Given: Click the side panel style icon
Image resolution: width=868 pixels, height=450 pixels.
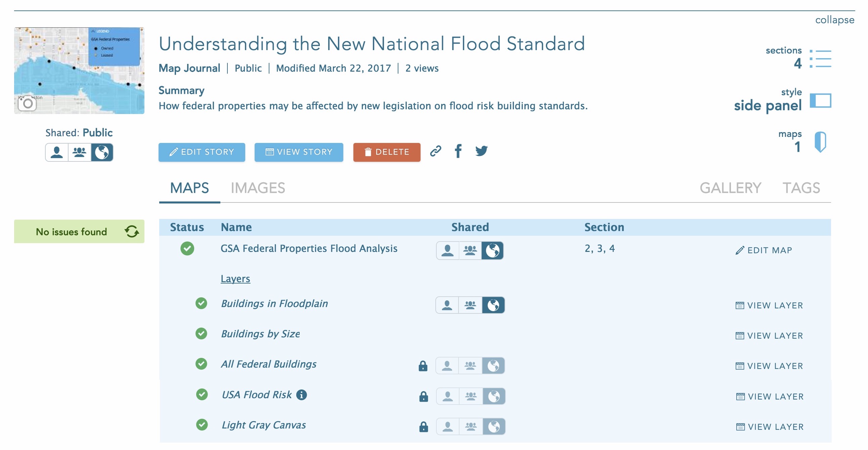Looking at the screenshot, I should click(x=820, y=101).
